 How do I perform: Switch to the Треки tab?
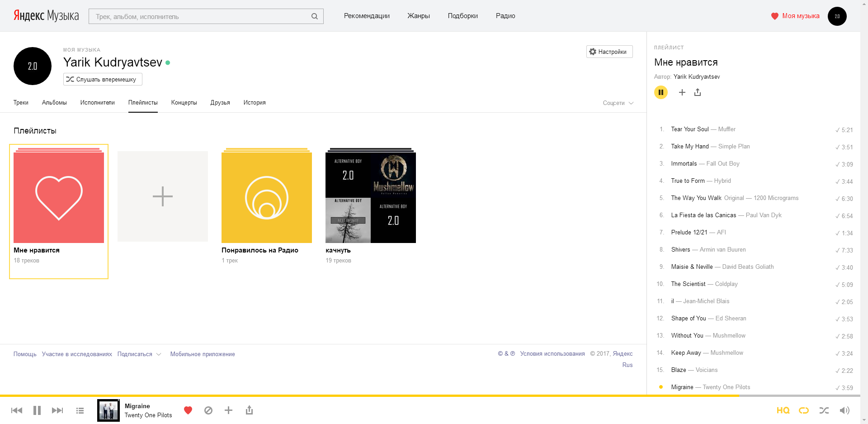tap(21, 103)
